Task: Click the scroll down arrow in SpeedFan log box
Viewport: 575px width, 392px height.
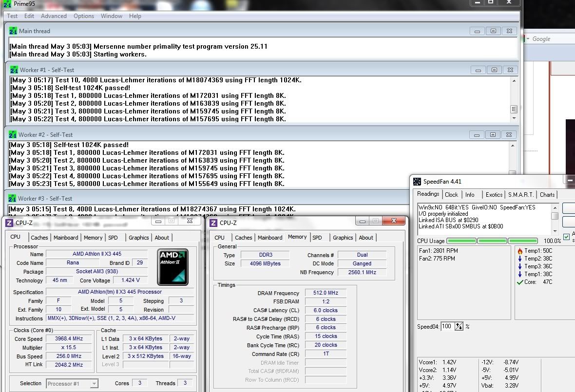Action: pyautogui.click(x=555, y=231)
